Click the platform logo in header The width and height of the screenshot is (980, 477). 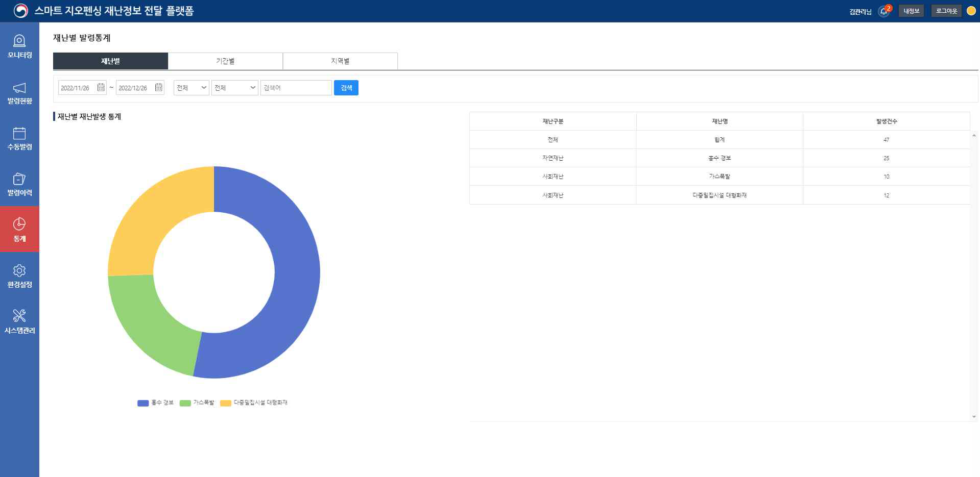click(21, 11)
